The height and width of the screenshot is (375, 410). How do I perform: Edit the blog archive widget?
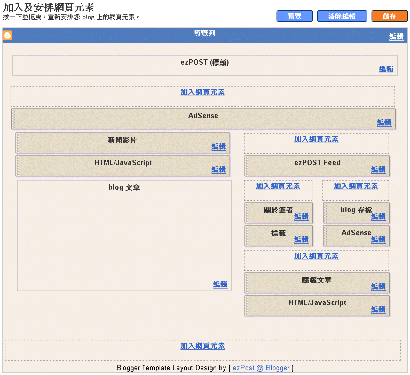[378, 216]
